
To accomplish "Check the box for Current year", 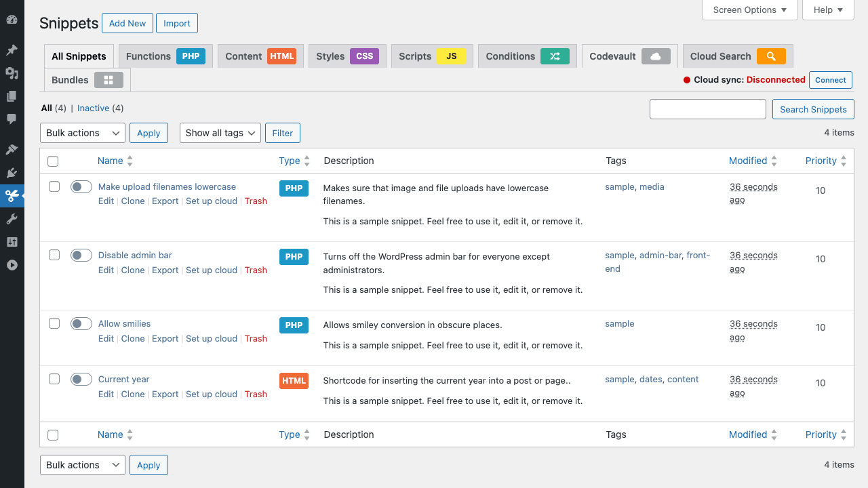I will (54, 379).
